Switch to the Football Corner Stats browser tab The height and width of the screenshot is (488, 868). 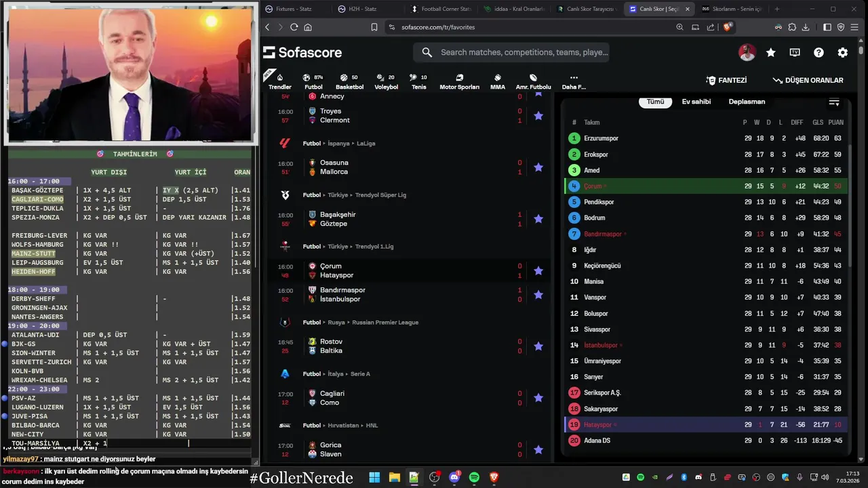click(x=441, y=9)
